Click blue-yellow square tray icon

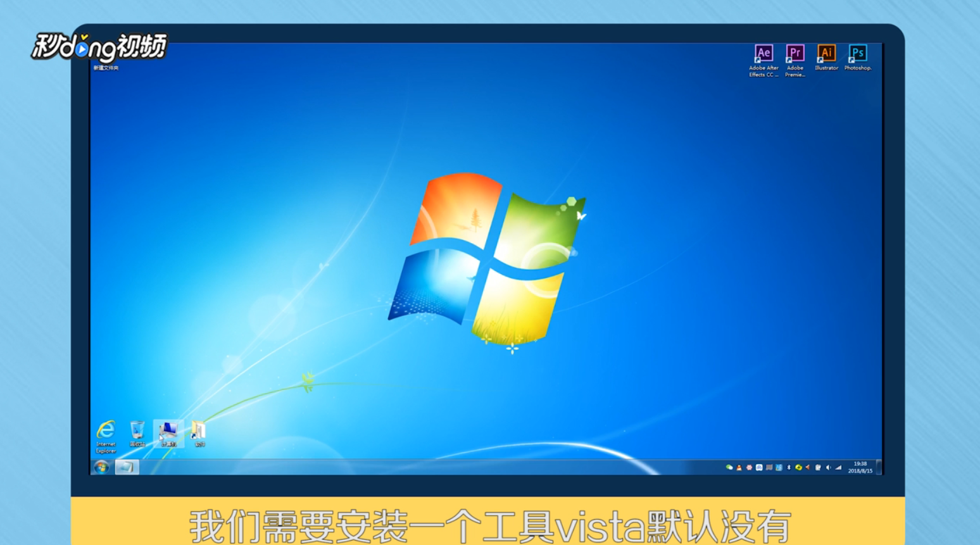[779, 467]
